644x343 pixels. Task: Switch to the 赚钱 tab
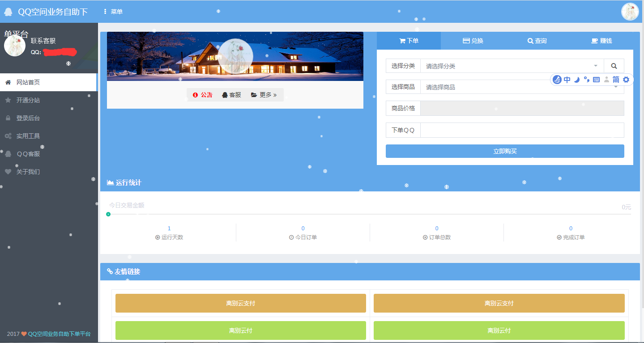[x=601, y=41]
